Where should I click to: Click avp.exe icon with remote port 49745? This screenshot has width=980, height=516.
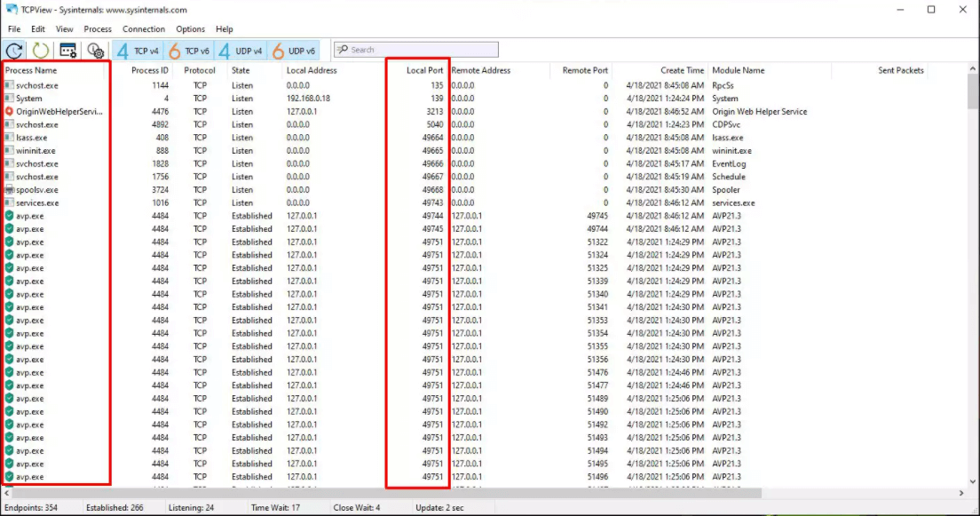(x=10, y=216)
